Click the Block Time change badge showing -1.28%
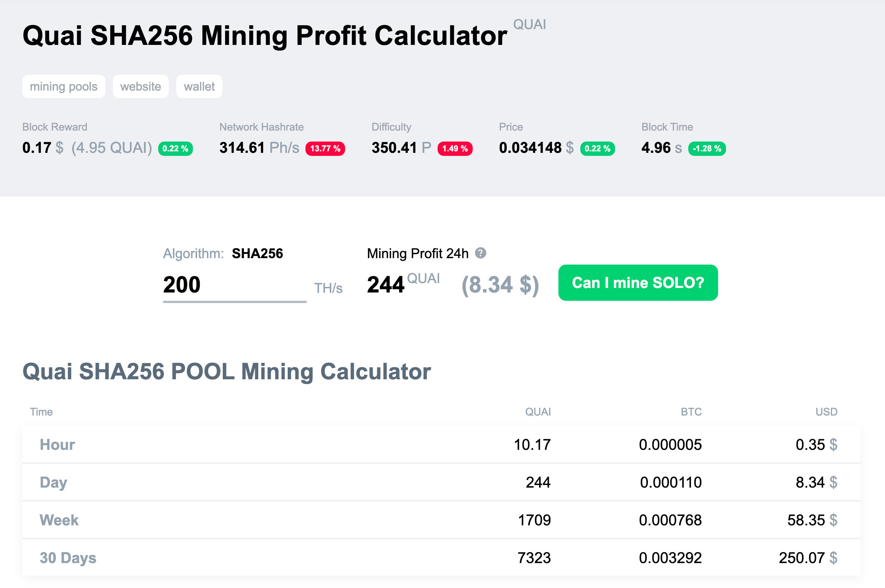This screenshot has height=588, width=885. point(707,148)
